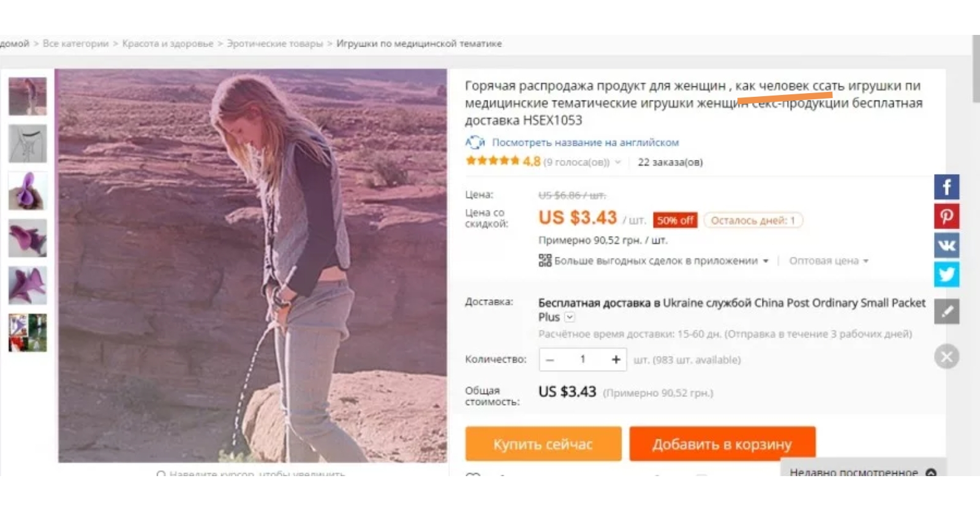The image size is (980, 519).
Task: Pin the product on Pinterest
Action: [x=946, y=216]
